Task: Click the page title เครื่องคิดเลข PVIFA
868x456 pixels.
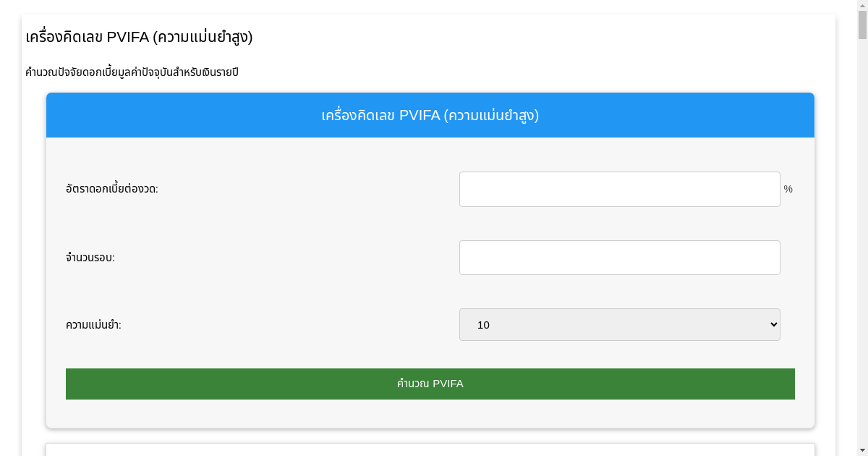Action: click(x=137, y=37)
